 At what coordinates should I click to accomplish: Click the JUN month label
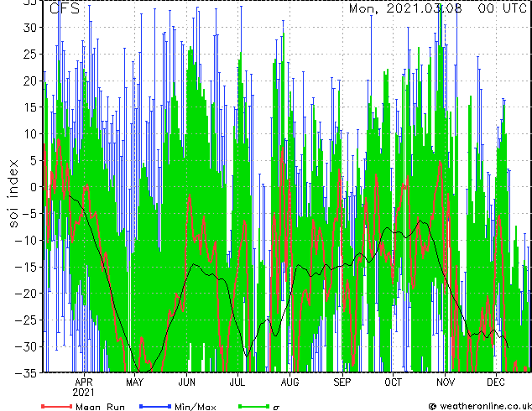pos(186,382)
